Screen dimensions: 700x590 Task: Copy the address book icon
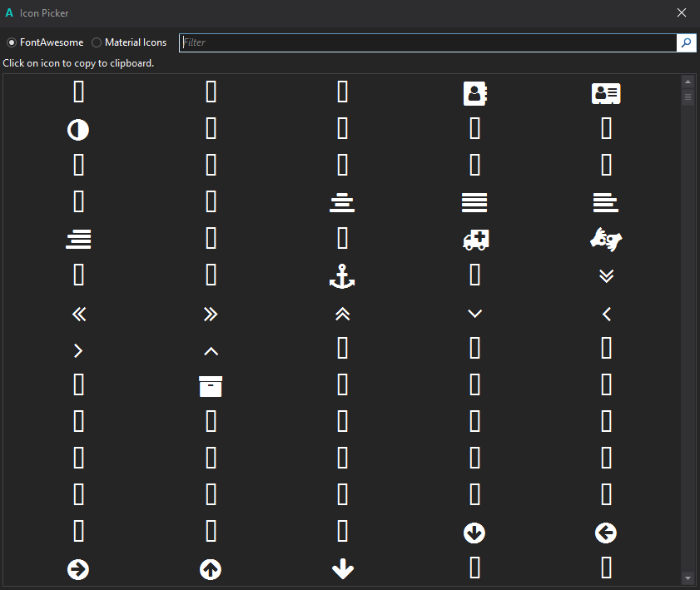[x=474, y=93]
